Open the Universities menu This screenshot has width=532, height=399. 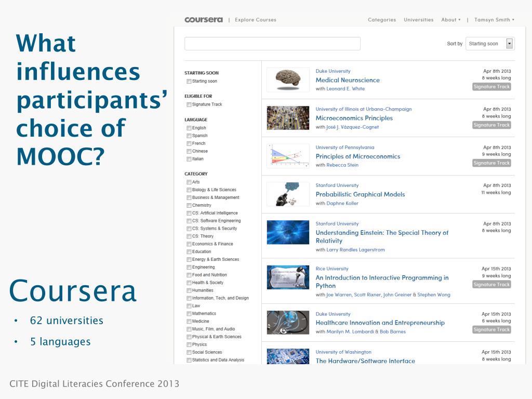click(418, 20)
